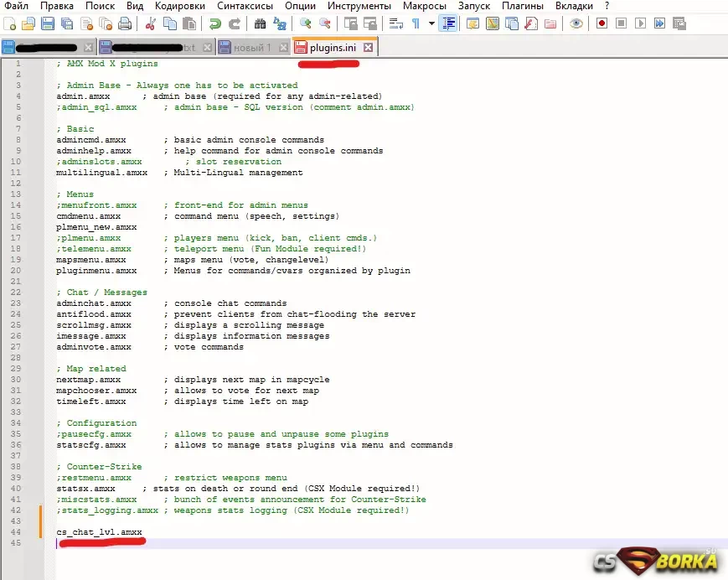Print the document via printer icon
This screenshot has width=728, height=580.
tap(125, 23)
